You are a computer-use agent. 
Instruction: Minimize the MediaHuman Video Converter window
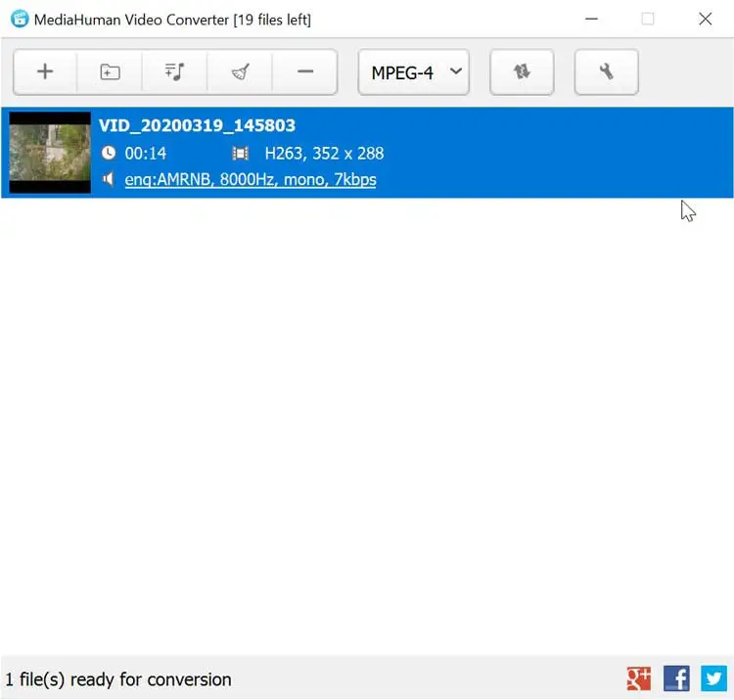[592, 20]
